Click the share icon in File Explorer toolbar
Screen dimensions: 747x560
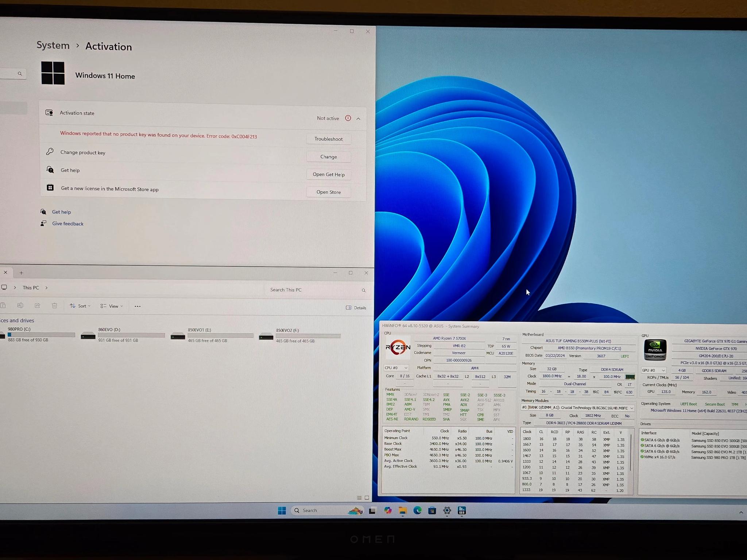coord(37,306)
